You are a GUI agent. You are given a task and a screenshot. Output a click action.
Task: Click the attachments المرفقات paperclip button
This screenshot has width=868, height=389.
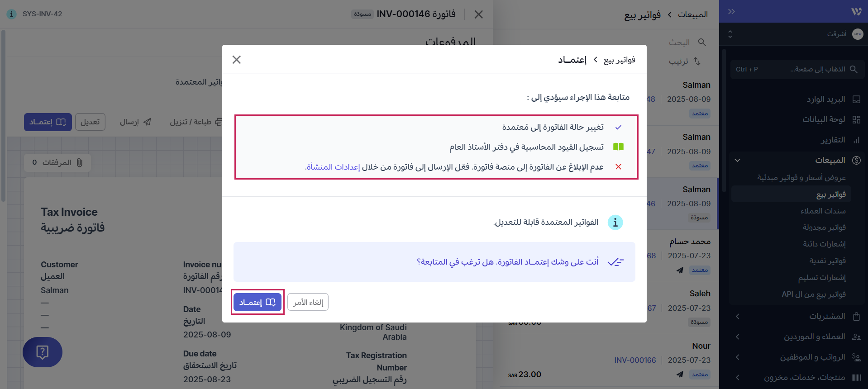[x=57, y=162]
